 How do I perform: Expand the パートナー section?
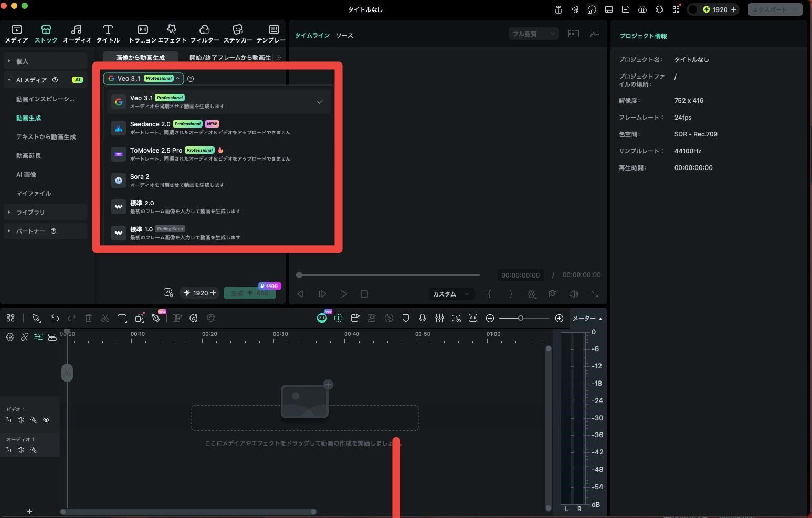tap(46, 231)
